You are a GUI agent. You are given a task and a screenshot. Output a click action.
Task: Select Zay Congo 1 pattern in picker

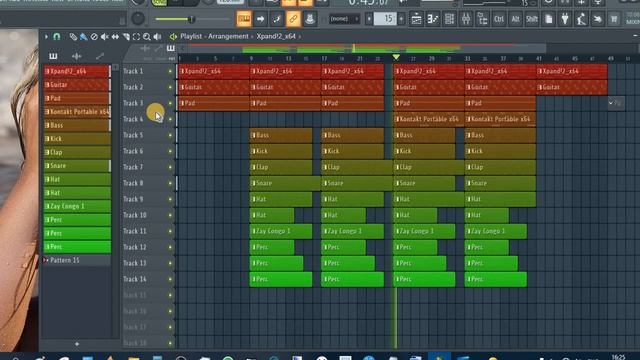77,206
